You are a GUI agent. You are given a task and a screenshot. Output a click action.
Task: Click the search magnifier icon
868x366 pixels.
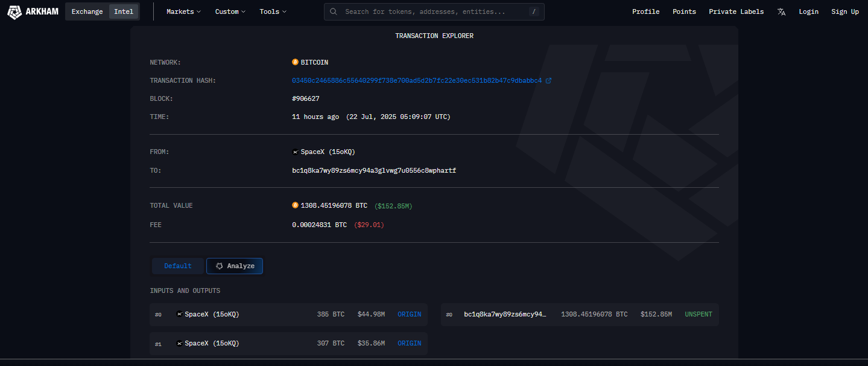pos(334,11)
